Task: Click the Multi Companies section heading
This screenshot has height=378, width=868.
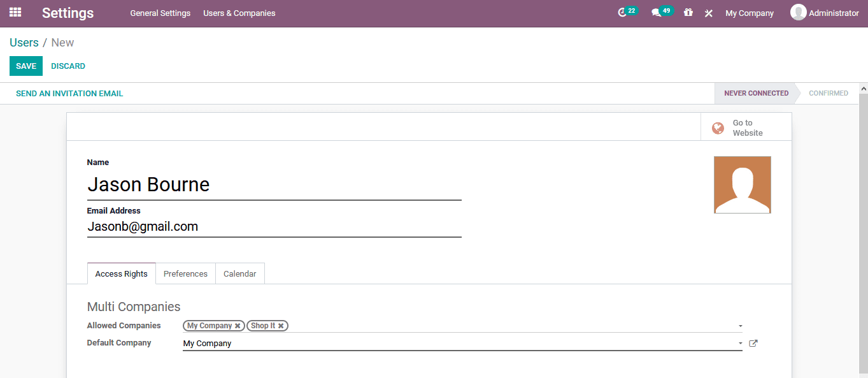Action: [134, 307]
